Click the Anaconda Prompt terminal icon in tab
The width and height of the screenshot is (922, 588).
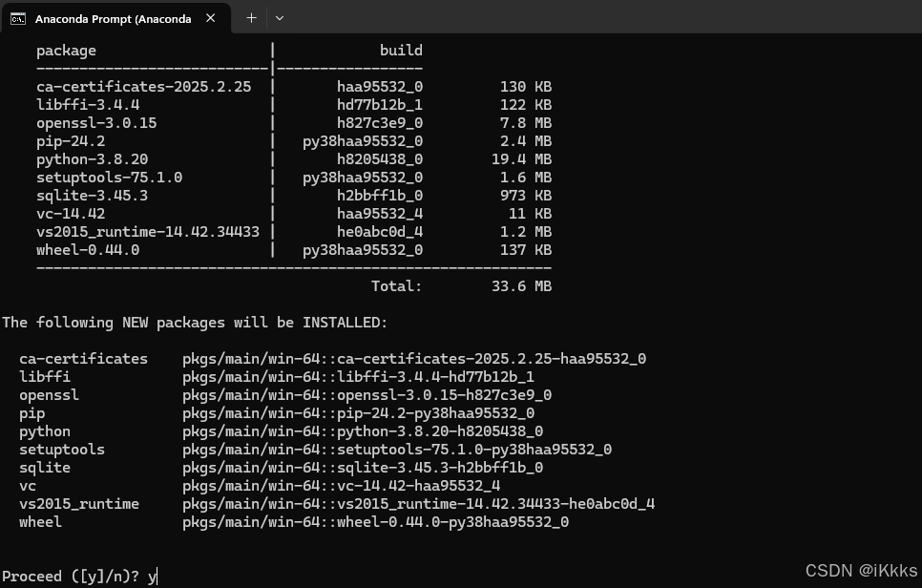click(x=18, y=19)
